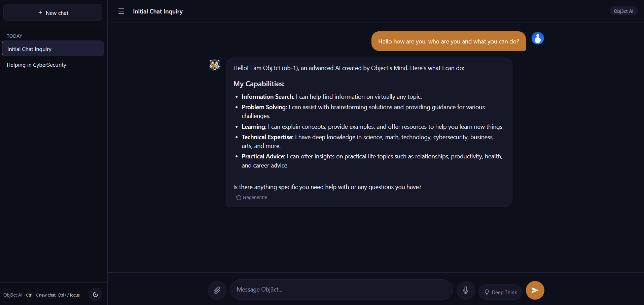Viewport: 644px width, 305px height.
Task: Click the lightbulb icon in Deep Think
Action: click(x=487, y=292)
